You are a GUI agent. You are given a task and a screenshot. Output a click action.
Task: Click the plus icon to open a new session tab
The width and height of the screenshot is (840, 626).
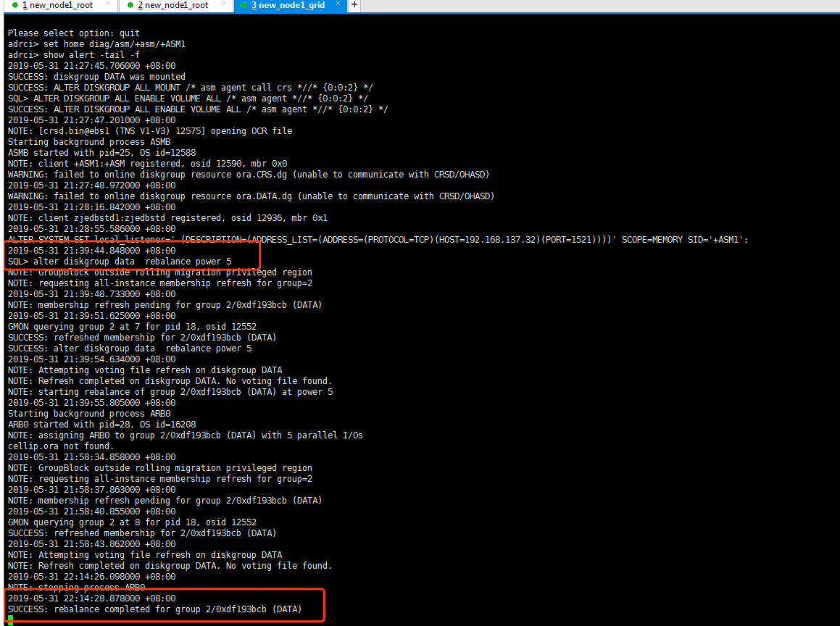tap(354, 6)
